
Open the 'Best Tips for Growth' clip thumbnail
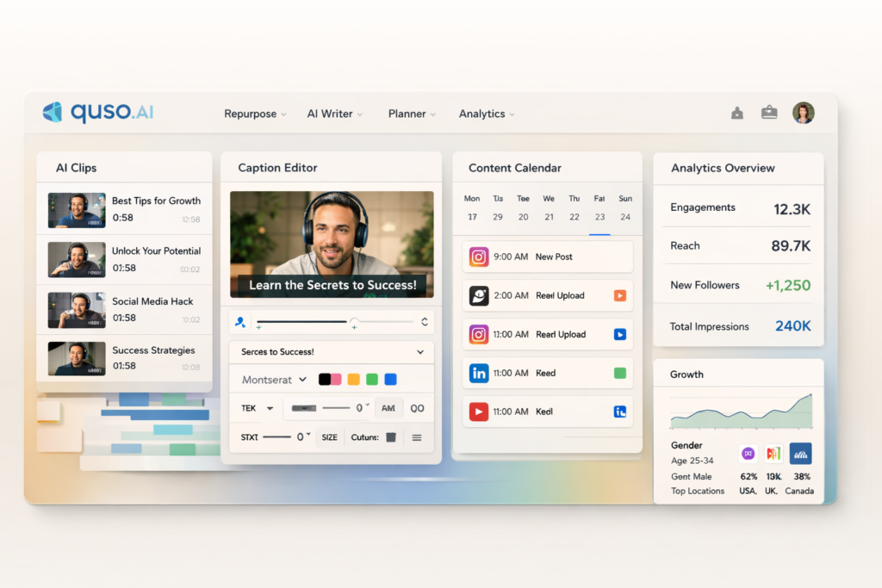click(76, 210)
